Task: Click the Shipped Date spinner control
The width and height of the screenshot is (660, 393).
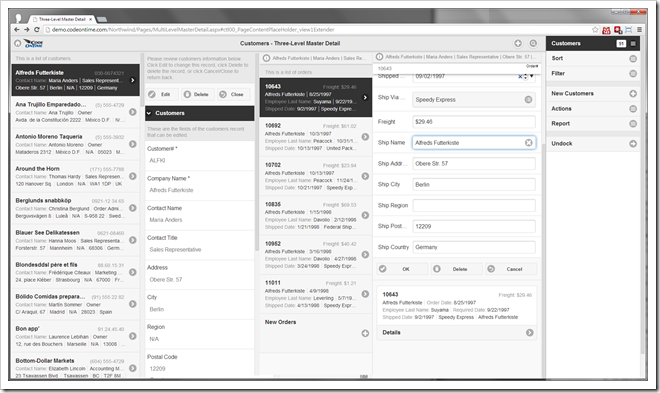Action: click(x=525, y=77)
